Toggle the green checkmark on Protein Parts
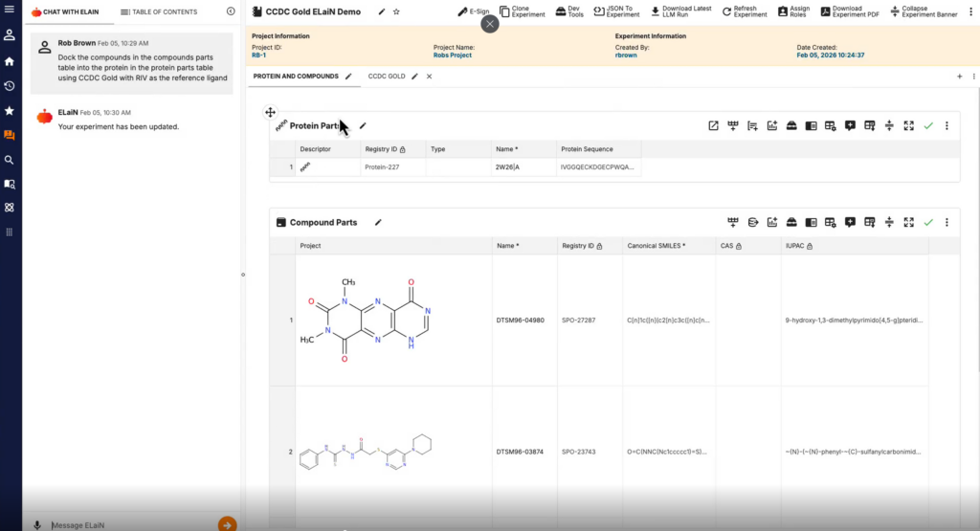 pos(927,125)
